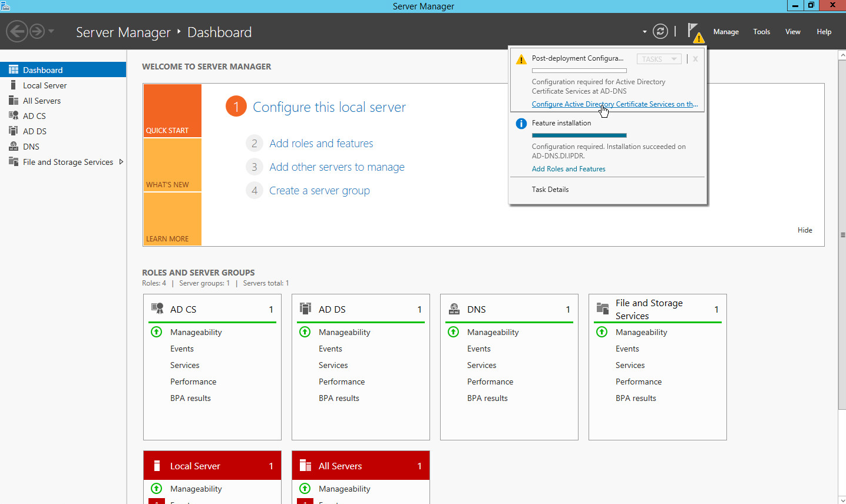
Task: Expand File and Storage Services in sidebar
Action: tap(121, 162)
